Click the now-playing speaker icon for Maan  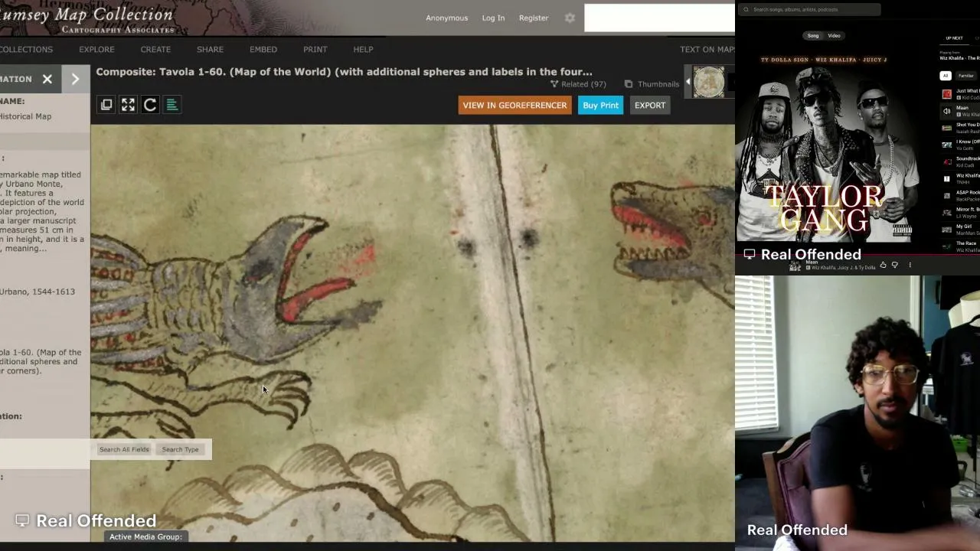[947, 111]
